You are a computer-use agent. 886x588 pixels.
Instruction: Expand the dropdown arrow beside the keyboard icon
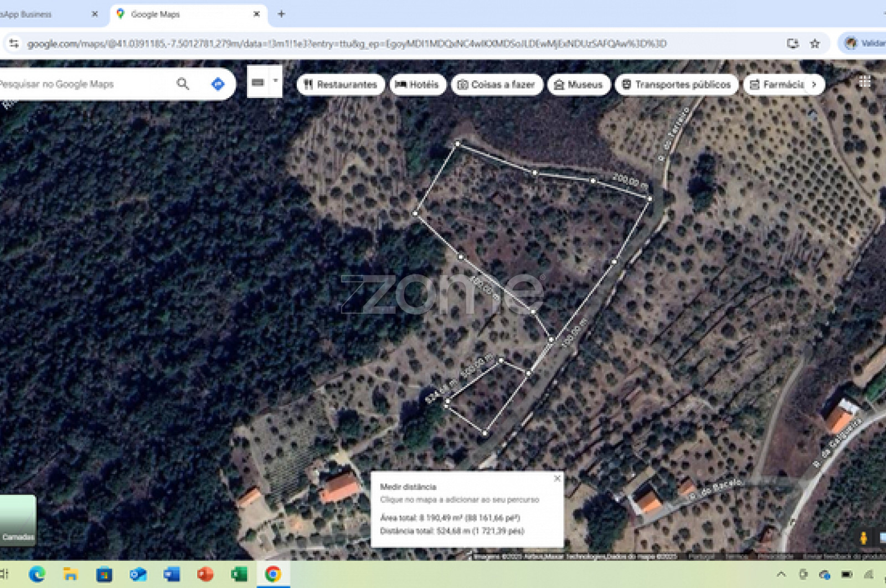point(275,81)
